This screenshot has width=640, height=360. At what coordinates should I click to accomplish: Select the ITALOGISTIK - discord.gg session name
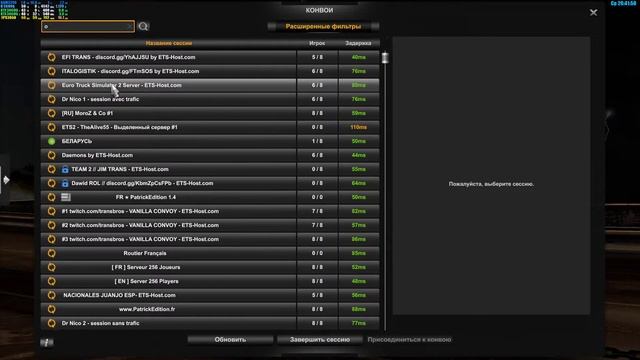[130, 71]
